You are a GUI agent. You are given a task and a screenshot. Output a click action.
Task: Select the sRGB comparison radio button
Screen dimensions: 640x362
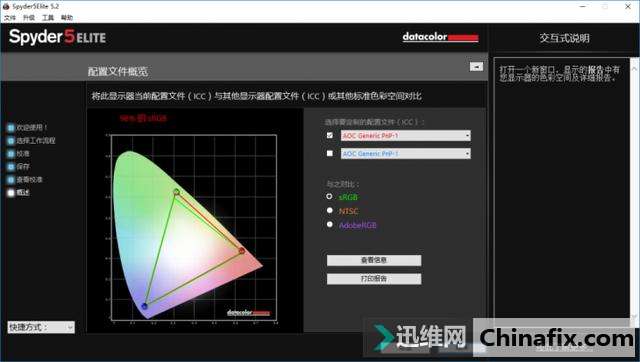(x=329, y=197)
